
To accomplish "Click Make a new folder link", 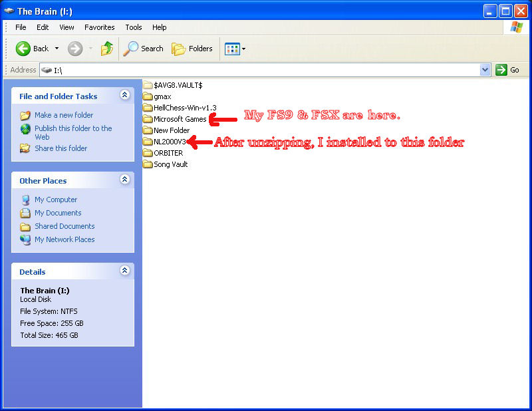I will click(x=64, y=115).
